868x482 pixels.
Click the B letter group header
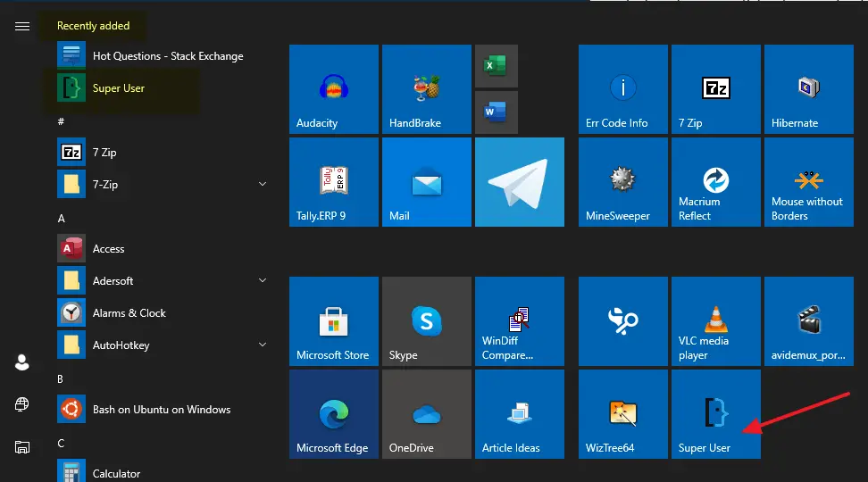tap(61, 379)
